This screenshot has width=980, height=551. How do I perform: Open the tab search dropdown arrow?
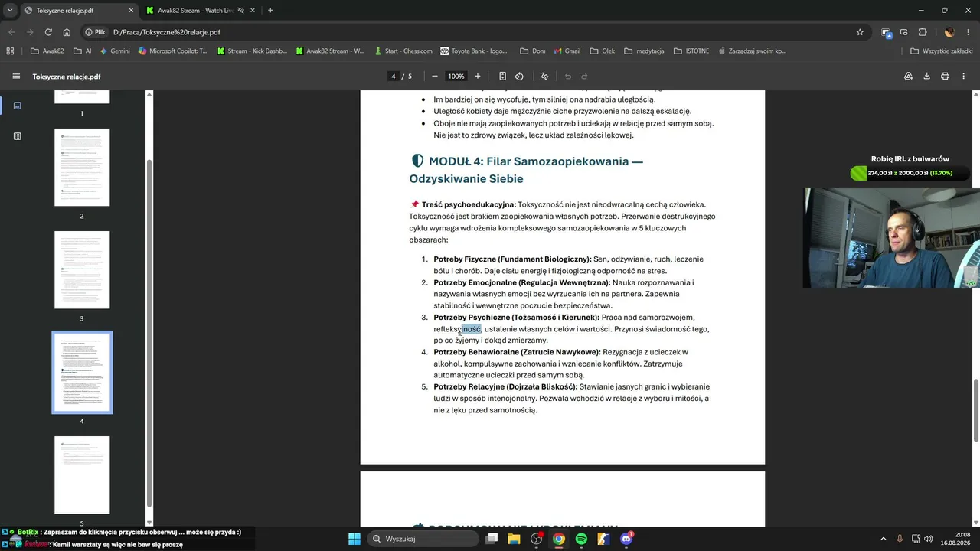click(10, 10)
